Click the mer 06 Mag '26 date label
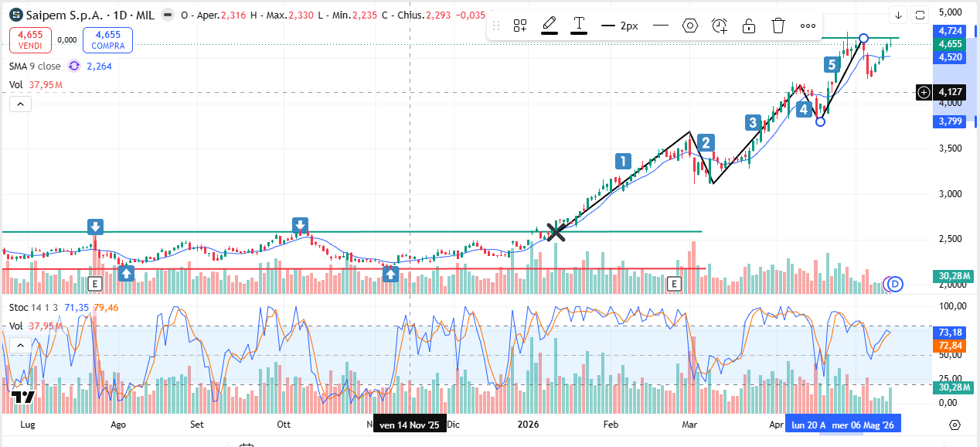The height and width of the screenshot is (447, 980). 863,425
